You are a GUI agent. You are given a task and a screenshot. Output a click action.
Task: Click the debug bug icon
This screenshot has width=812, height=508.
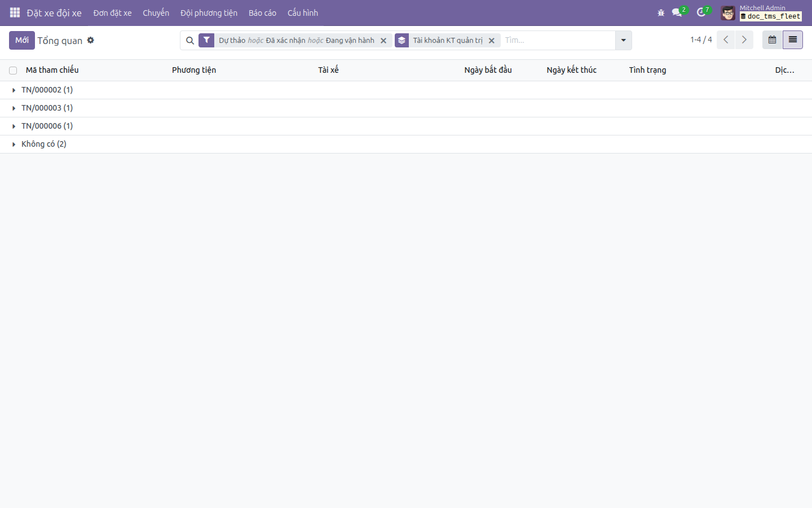[x=661, y=12]
